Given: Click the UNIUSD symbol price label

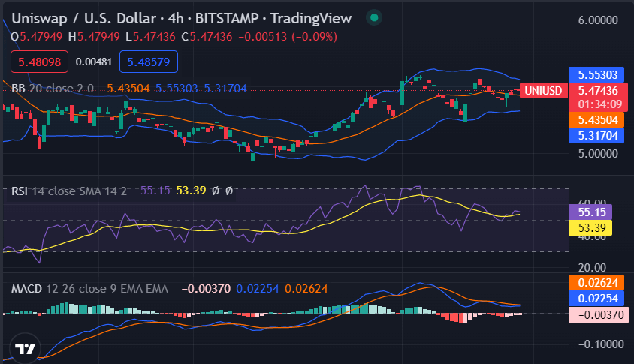Looking at the screenshot, I should pyautogui.click(x=543, y=91).
